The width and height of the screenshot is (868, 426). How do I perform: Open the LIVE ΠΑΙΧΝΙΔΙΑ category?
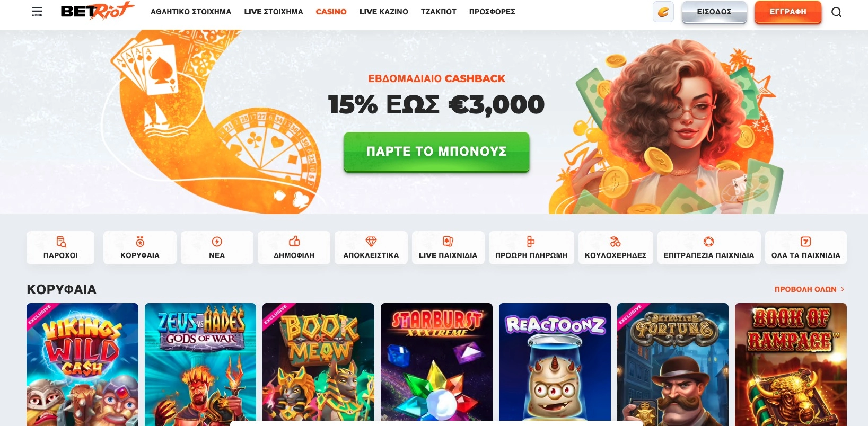pyautogui.click(x=448, y=247)
